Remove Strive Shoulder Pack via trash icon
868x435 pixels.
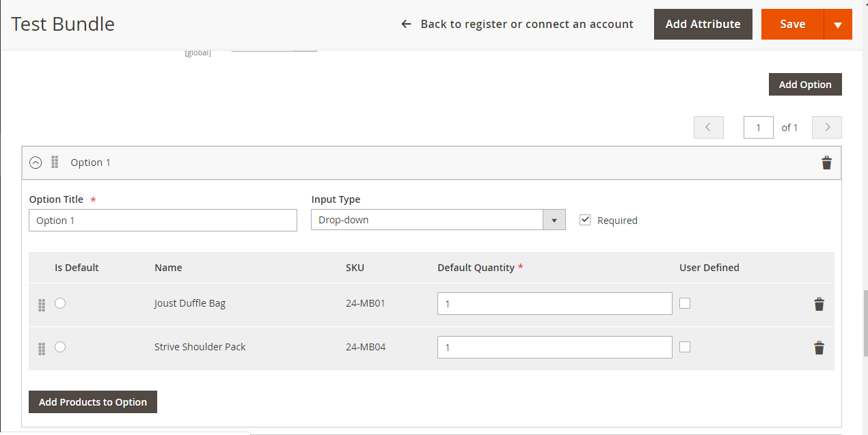pos(819,348)
